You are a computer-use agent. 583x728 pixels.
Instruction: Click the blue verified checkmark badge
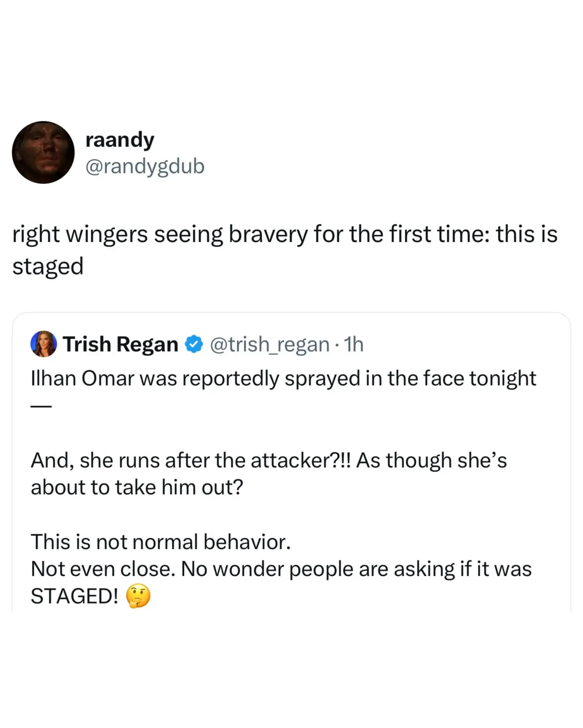[x=194, y=345]
